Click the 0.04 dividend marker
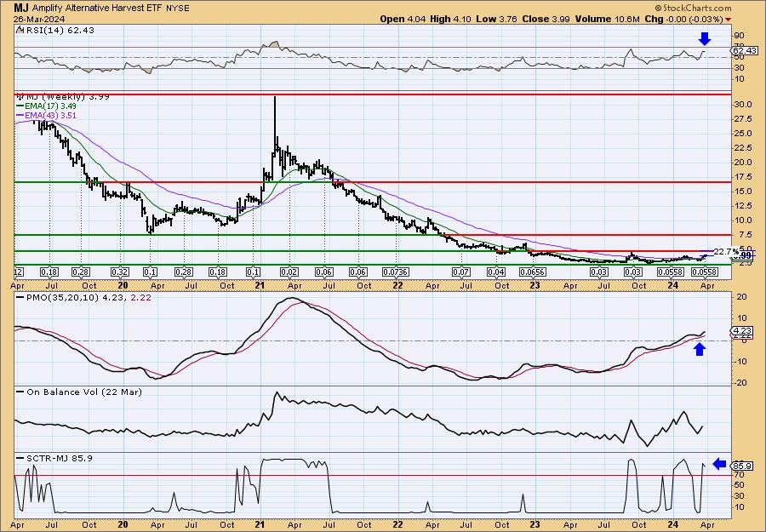 pyautogui.click(x=496, y=272)
